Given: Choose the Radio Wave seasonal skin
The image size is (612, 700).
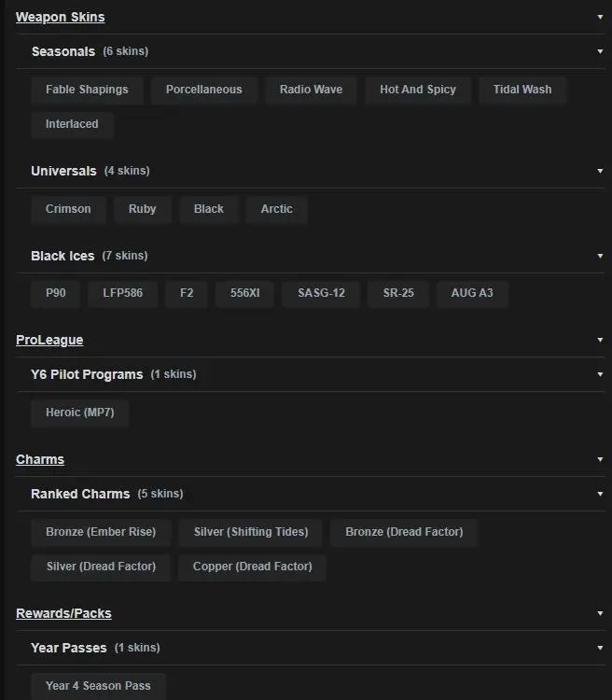Looking at the screenshot, I should pos(311,90).
